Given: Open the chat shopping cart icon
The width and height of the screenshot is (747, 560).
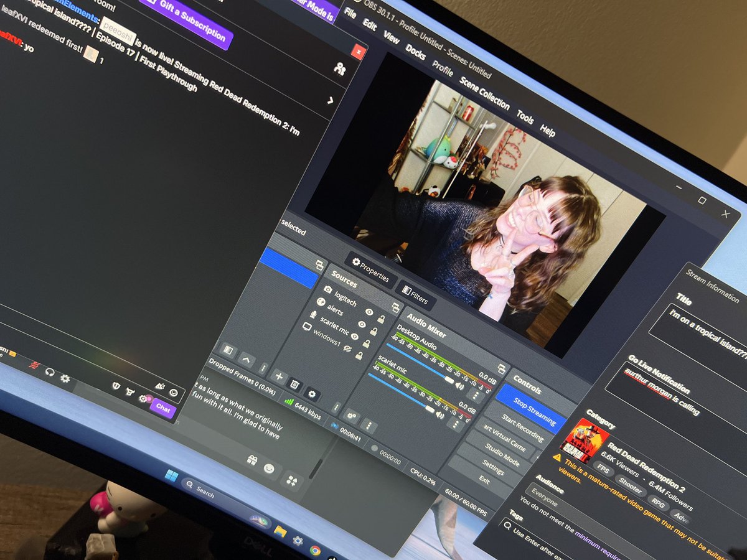Looking at the screenshot, I should [x=129, y=392].
